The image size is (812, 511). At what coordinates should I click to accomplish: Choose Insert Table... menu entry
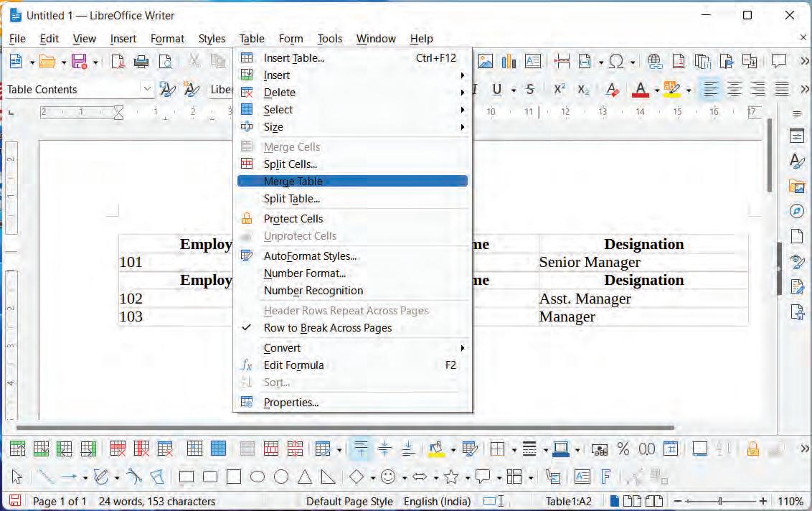(352, 58)
